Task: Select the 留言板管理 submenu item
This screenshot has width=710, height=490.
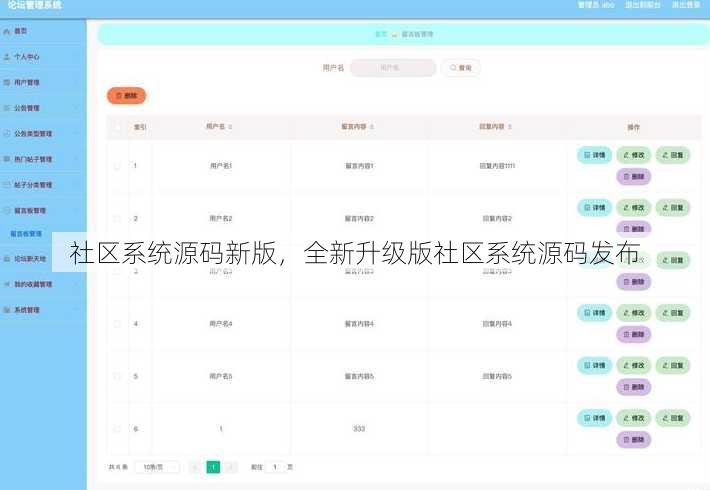Action: [26, 234]
